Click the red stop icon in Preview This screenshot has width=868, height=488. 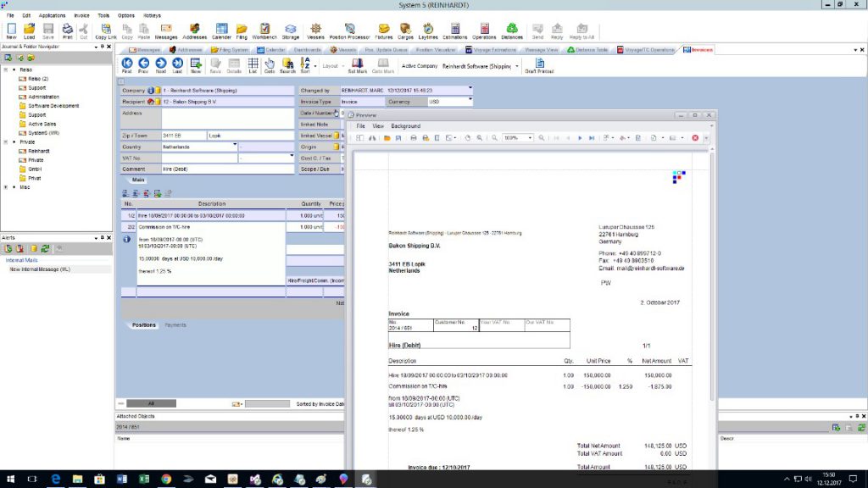coord(695,137)
